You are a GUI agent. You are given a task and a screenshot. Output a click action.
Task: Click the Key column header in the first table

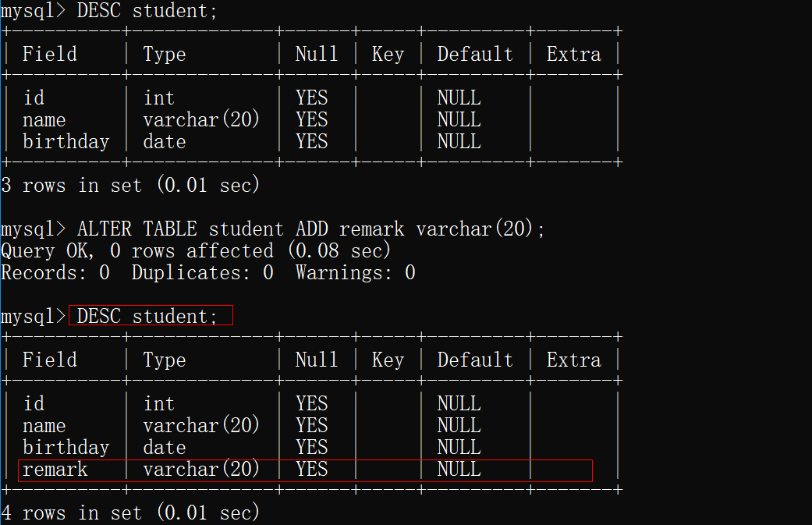click(x=388, y=54)
